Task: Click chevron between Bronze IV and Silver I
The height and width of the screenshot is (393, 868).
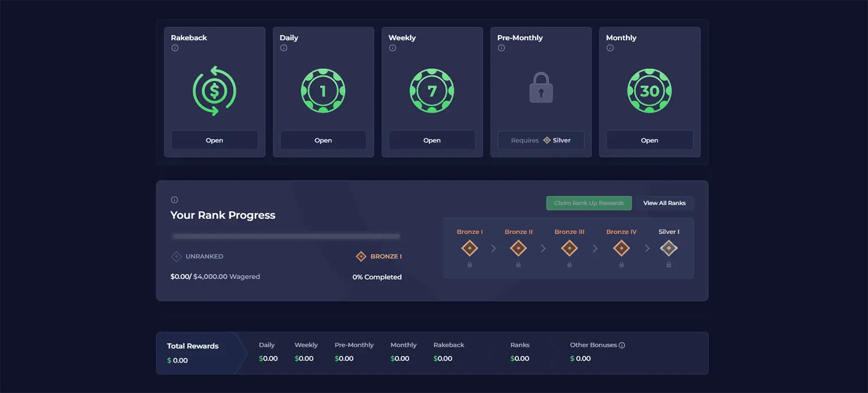Action: tap(647, 248)
